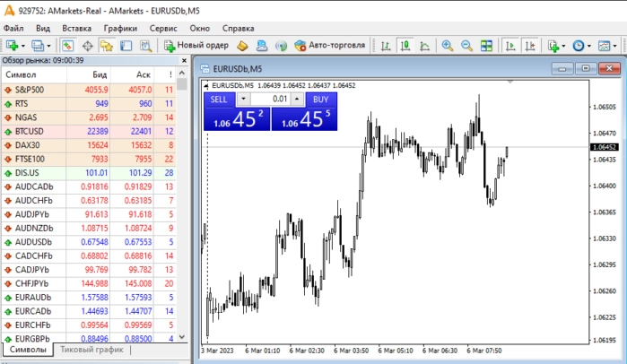Click the Periodicity clock icon
The image size is (627, 364).
579,46
